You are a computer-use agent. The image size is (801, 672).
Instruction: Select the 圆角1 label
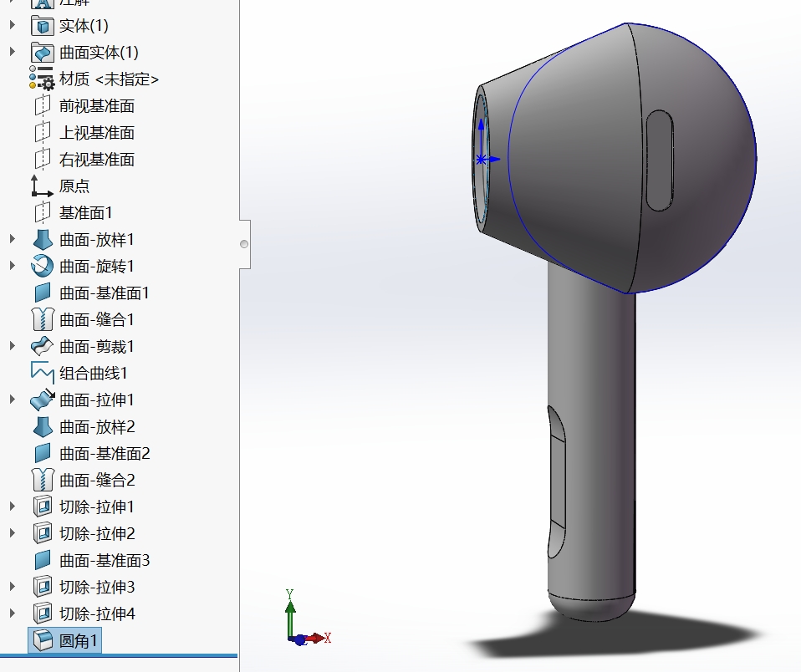point(78,640)
